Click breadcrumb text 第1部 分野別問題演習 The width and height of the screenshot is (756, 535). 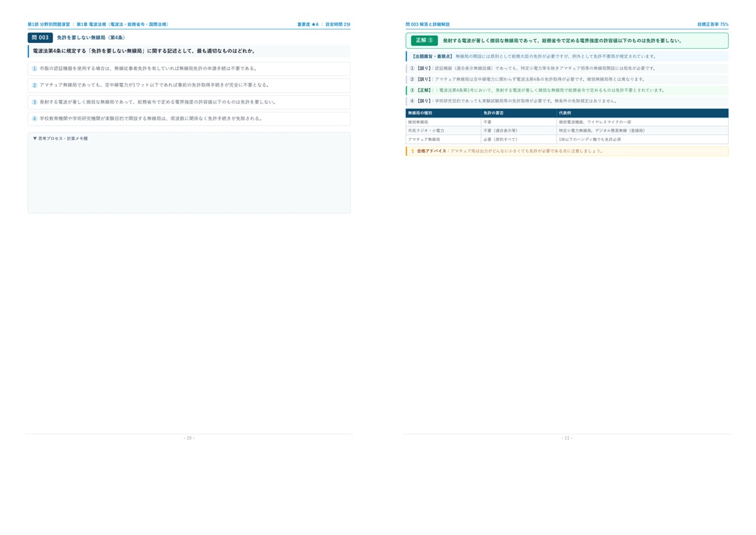pos(49,24)
